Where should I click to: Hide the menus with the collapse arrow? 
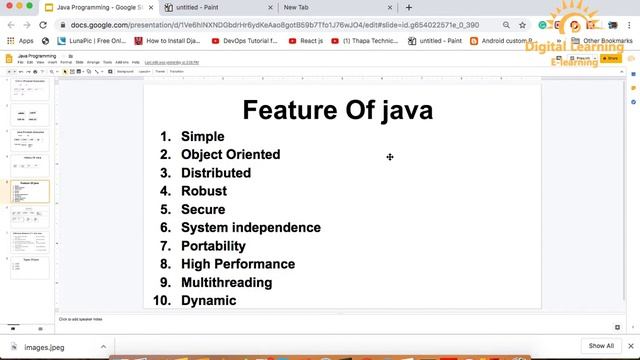click(622, 72)
